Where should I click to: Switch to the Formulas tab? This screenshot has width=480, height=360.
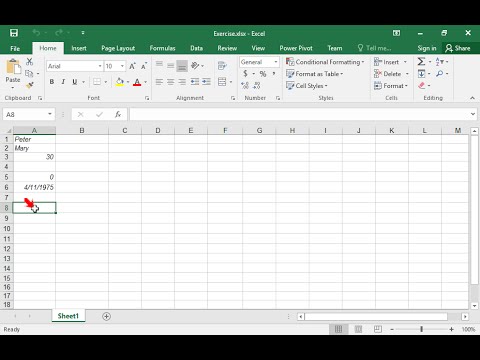pos(162,48)
